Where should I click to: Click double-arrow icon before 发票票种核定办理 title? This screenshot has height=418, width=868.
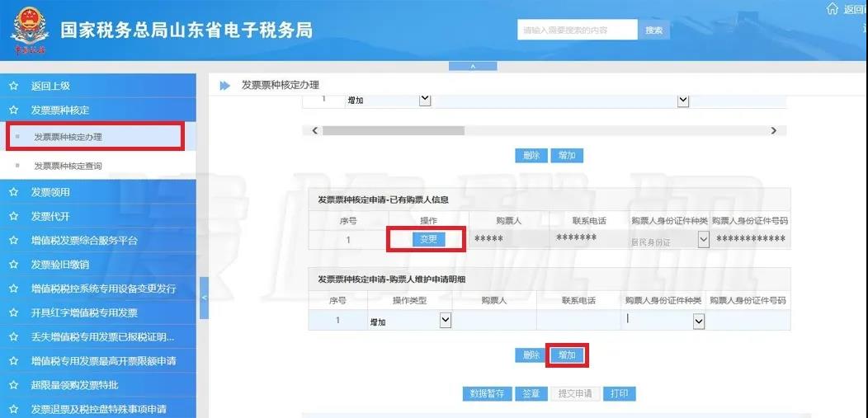pos(224,86)
